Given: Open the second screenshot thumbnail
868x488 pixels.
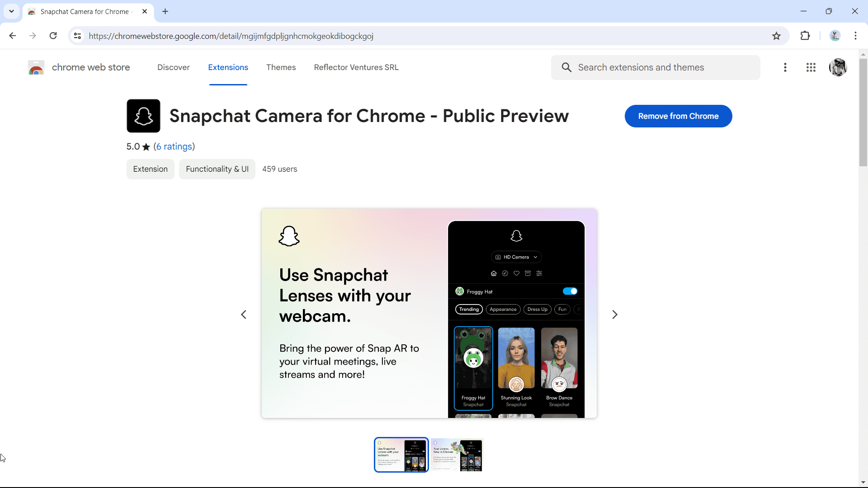Looking at the screenshot, I should pyautogui.click(x=457, y=455).
